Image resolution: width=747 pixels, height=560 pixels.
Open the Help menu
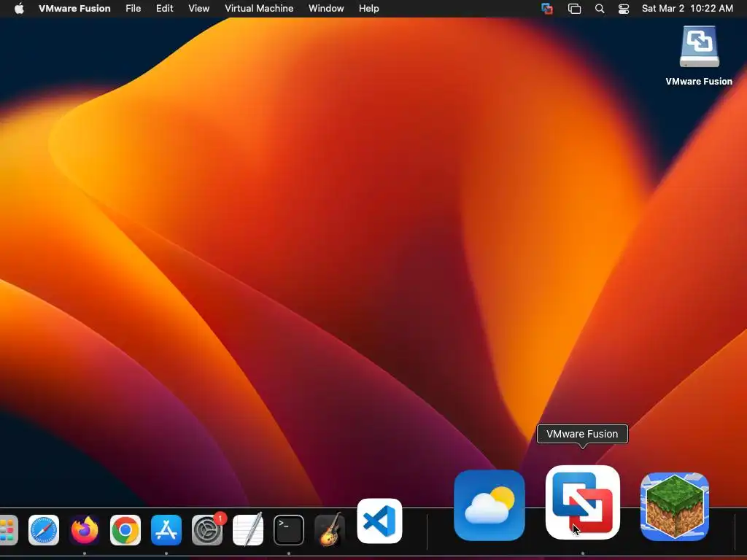point(368,9)
